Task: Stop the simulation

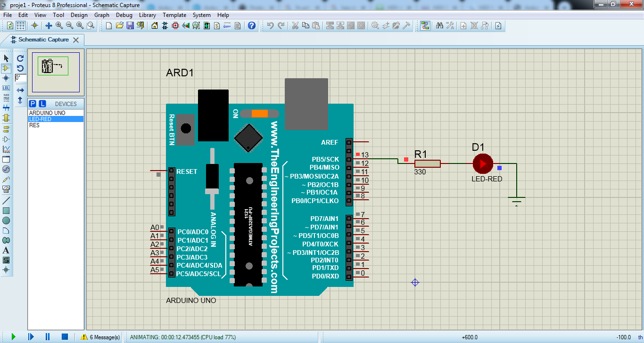Action: (x=65, y=337)
